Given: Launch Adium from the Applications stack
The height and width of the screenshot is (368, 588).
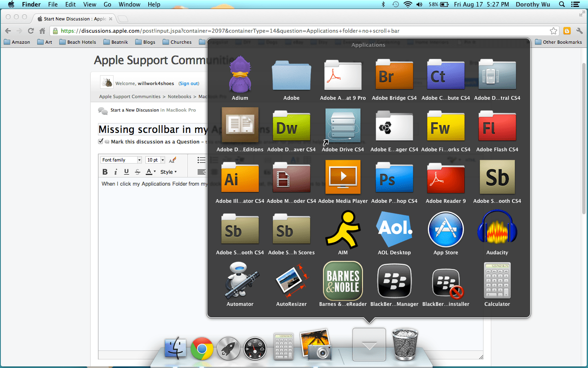Looking at the screenshot, I should (x=240, y=76).
